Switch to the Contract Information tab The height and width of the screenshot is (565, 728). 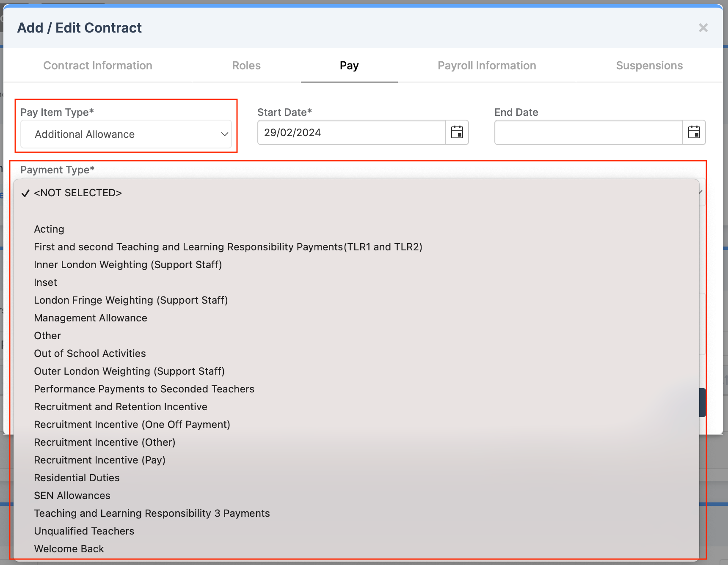click(98, 66)
